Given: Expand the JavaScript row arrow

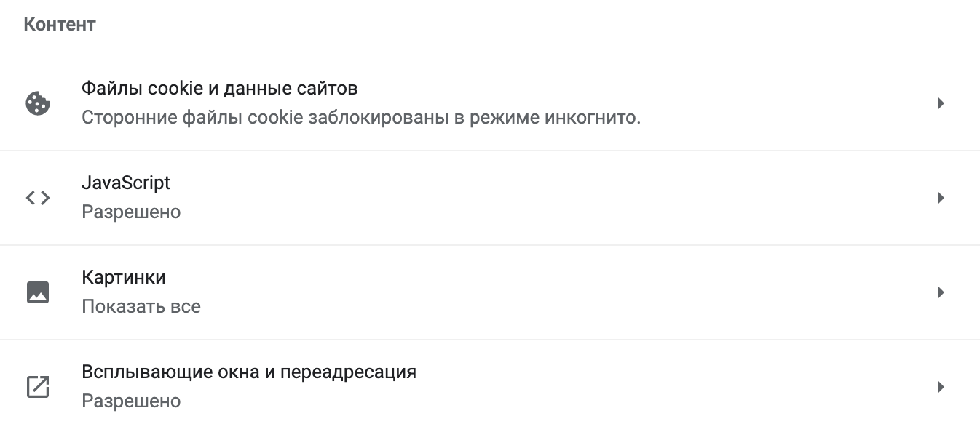Looking at the screenshot, I should [941, 198].
